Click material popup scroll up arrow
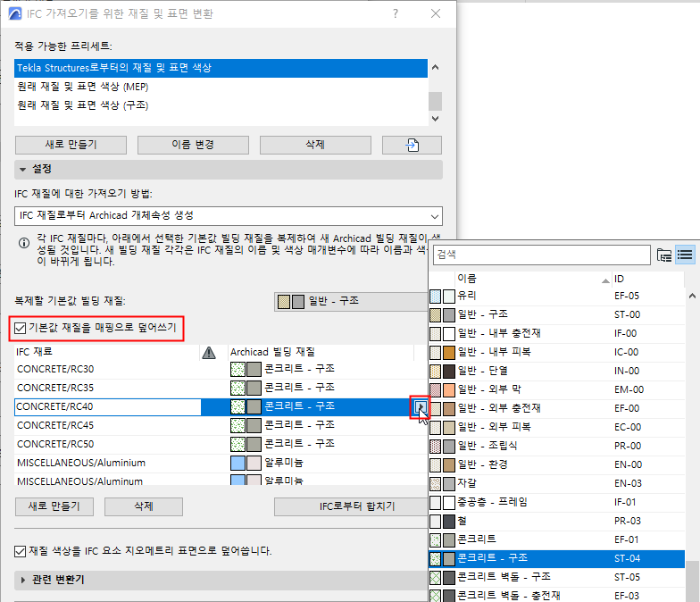The height and width of the screenshot is (602, 700). point(692,296)
